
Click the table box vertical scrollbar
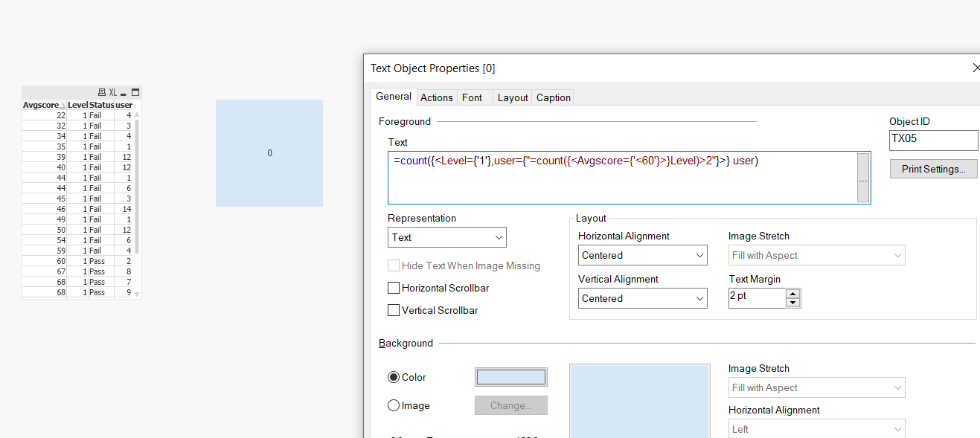click(137, 204)
